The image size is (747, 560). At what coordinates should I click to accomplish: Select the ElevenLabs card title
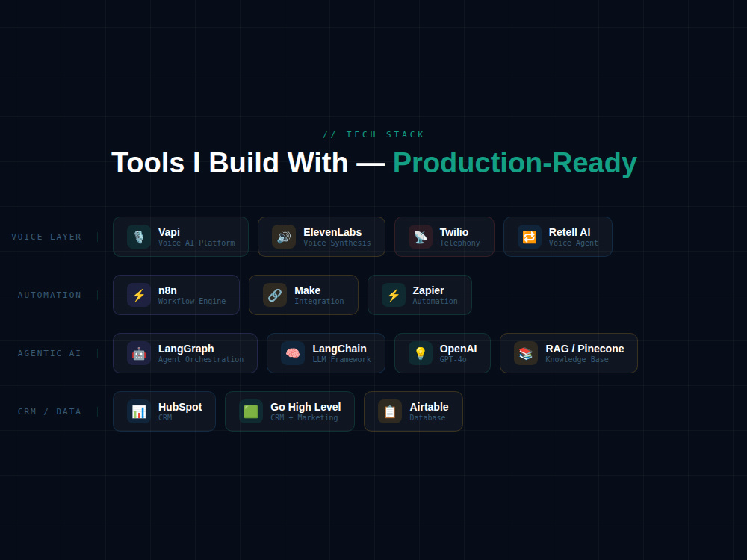pyautogui.click(x=332, y=232)
